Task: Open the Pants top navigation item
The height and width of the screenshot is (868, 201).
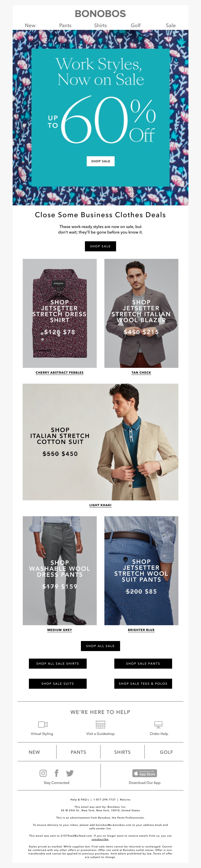Action: (x=65, y=25)
